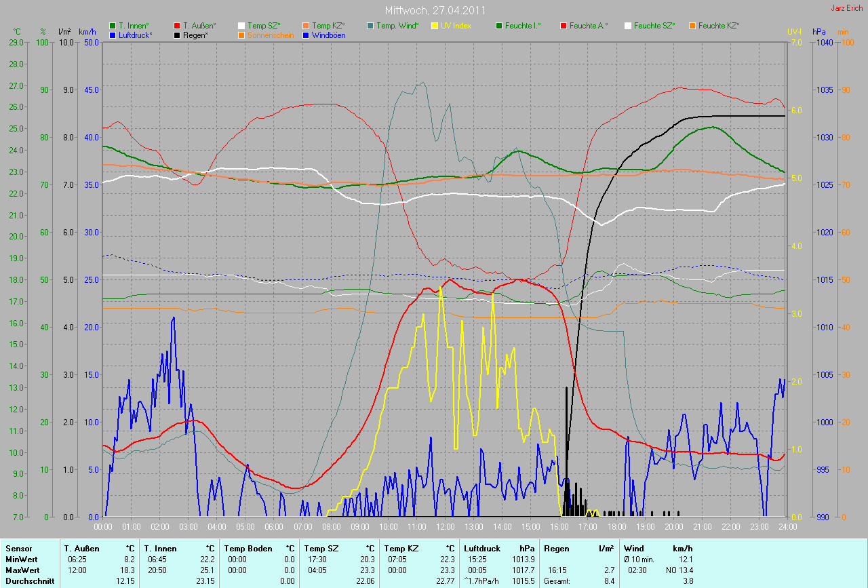
Task: Select the Feuchte SZ legend label
Action: (x=654, y=26)
